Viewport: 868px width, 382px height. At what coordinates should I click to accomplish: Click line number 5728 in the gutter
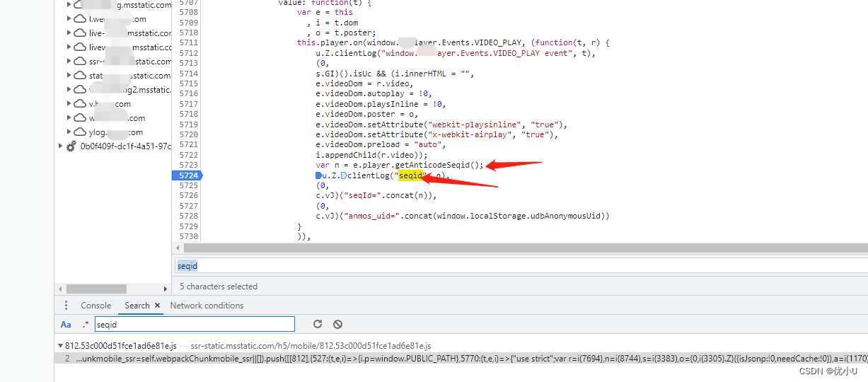point(189,216)
